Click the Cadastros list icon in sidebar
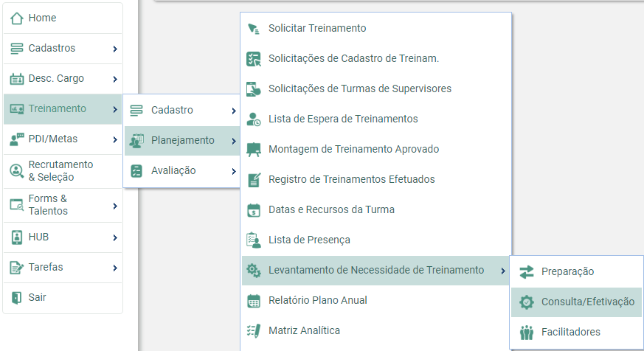The height and width of the screenshot is (351, 644). 16,49
